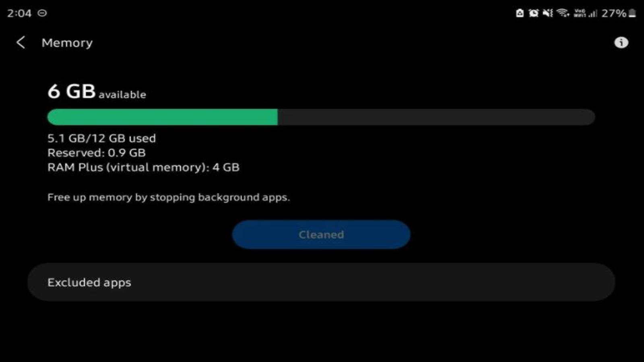
Task: Click the Cleaned button
Action: pos(321,234)
